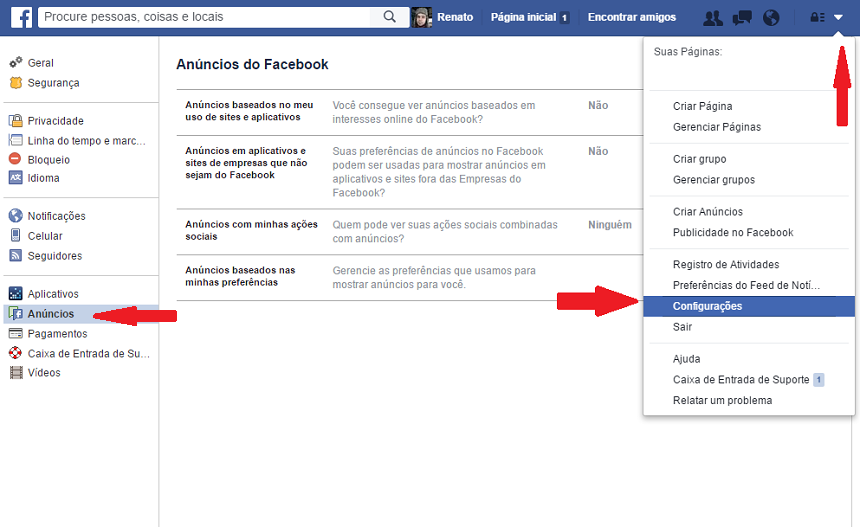The height and width of the screenshot is (527, 860).
Task: Open the privacy shortcuts lock icon
Action: [817, 18]
